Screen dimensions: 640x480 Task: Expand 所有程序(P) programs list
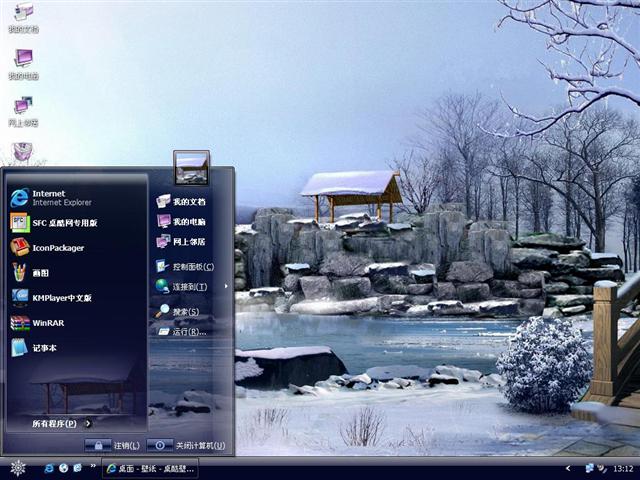[61, 424]
